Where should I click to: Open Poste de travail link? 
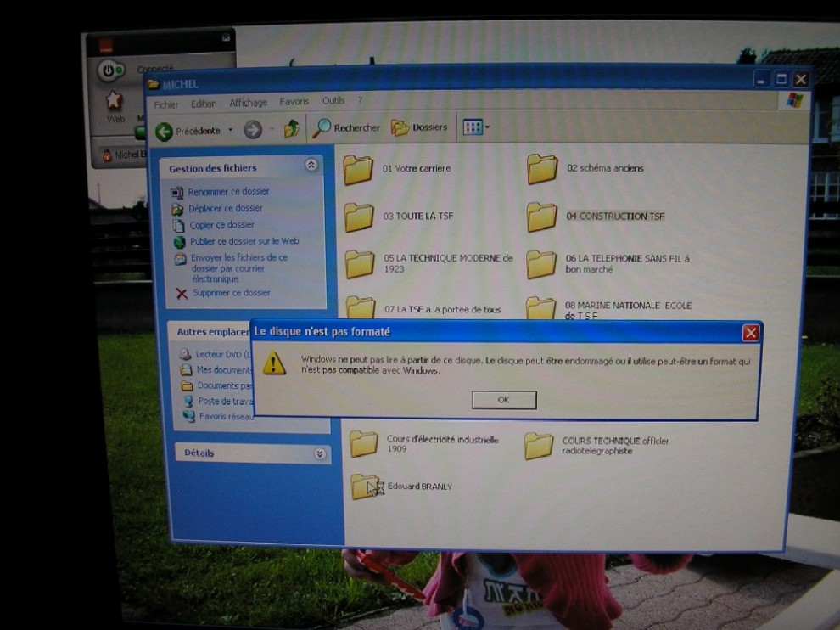(218, 401)
